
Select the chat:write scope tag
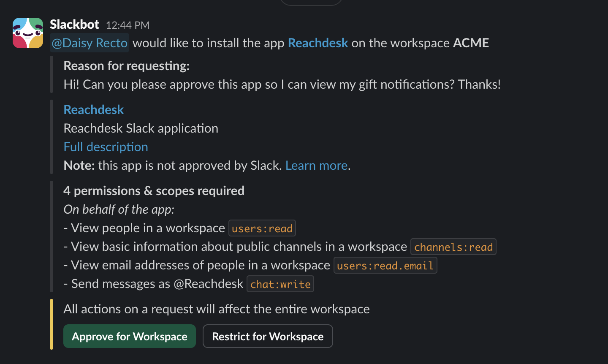[x=280, y=284]
